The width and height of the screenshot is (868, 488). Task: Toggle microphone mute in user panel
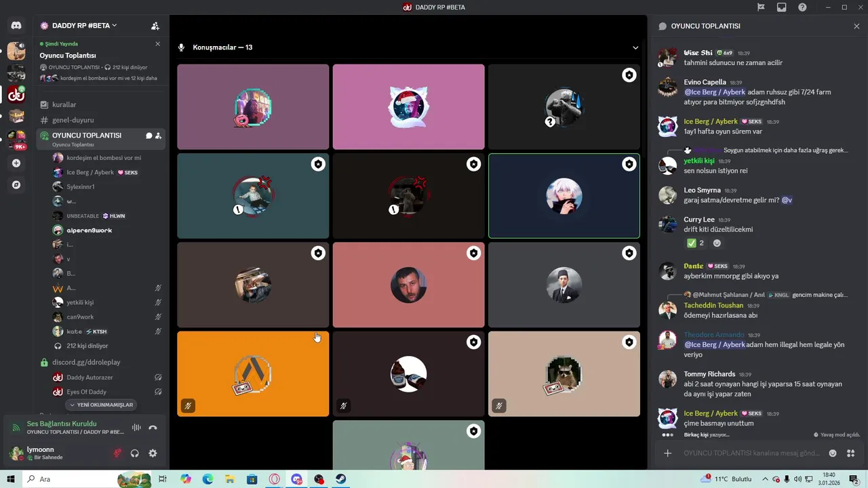[x=117, y=453]
